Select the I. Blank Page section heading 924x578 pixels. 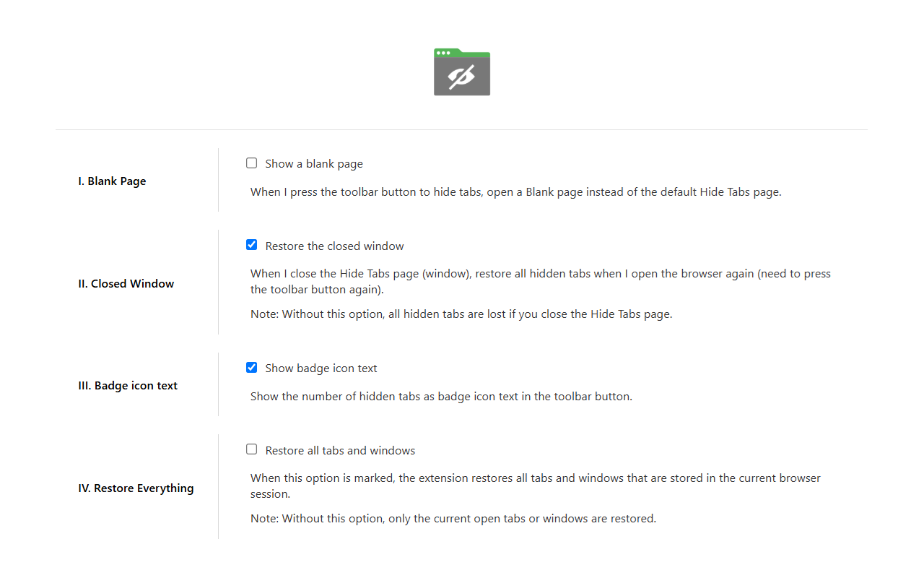point(112,181)
